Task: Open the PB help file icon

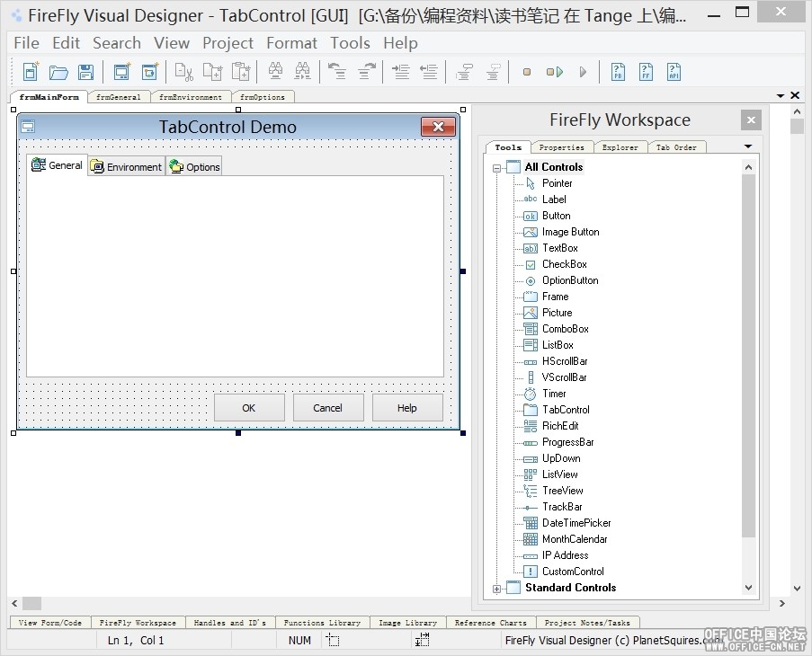Action: pos(618,72)
